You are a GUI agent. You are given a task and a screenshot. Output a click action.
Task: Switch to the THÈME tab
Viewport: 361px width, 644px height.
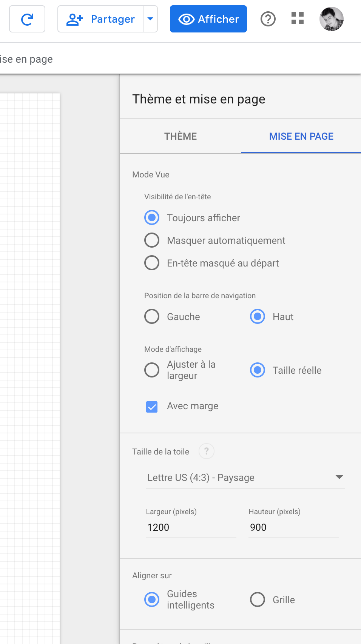[x=180, y=136]
